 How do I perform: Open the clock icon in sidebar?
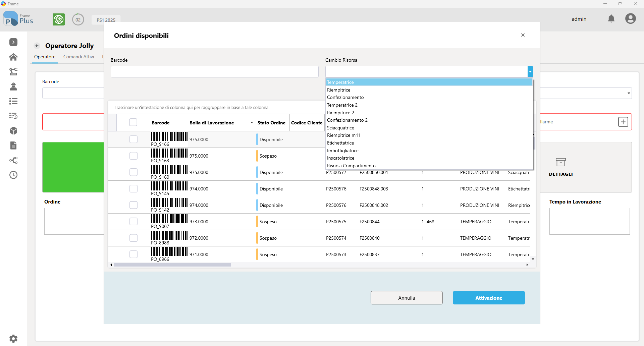[x=13, y=175]
